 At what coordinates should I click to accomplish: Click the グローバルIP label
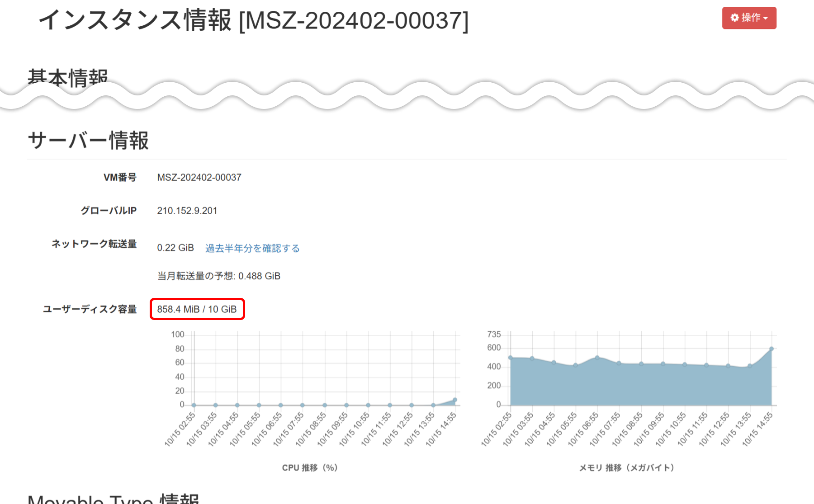coord(109,211)
